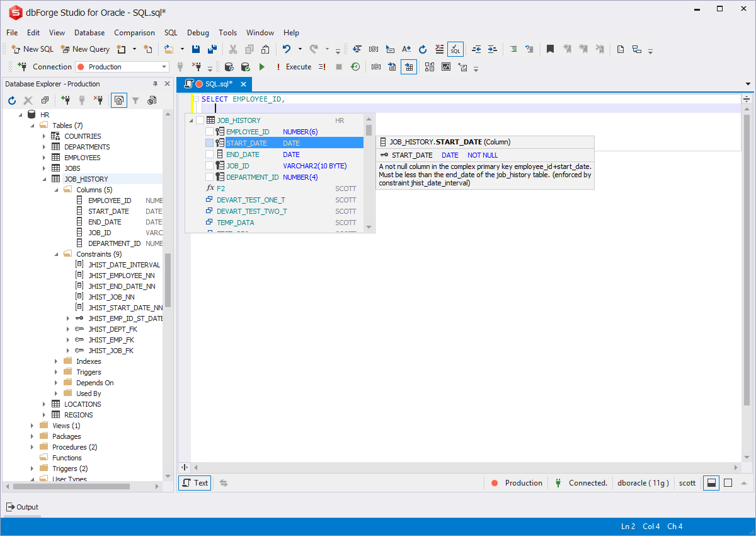Click the Output panel button
The width and height of the screenshot is (756, 536).
coord(23,507)
